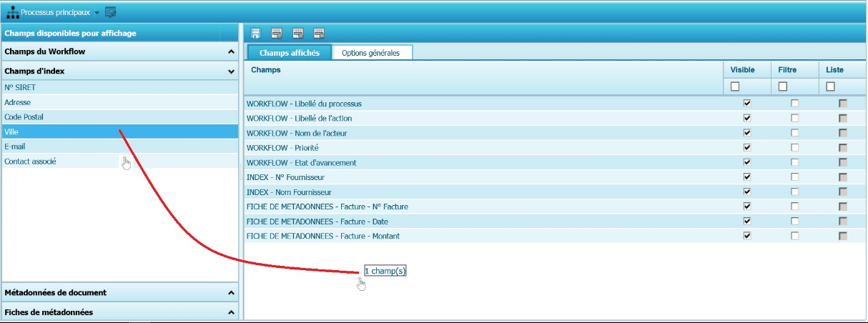This screenshot has height=323, width=868.
Task: Toggle the Liste header select-all checkbox
Action: point(830,86)
